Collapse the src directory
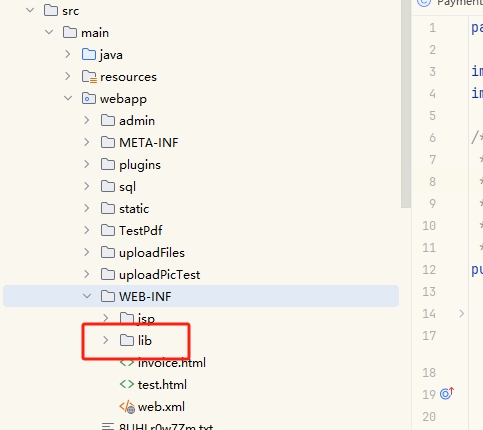This screenshot has width=483, height=430. 30,10
